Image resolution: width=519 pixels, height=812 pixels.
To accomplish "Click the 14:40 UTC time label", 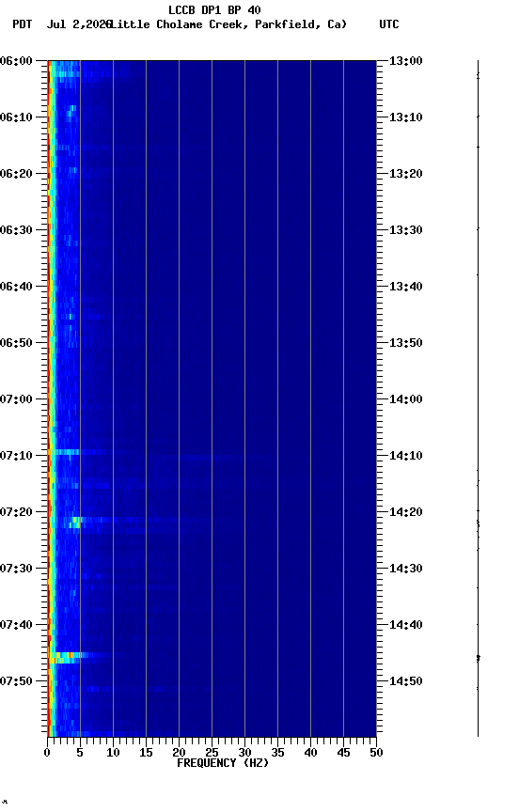I will 406,626.
